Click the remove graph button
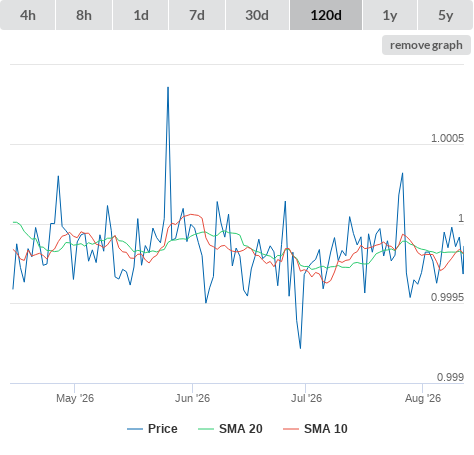474x455 pixels. 426,45
